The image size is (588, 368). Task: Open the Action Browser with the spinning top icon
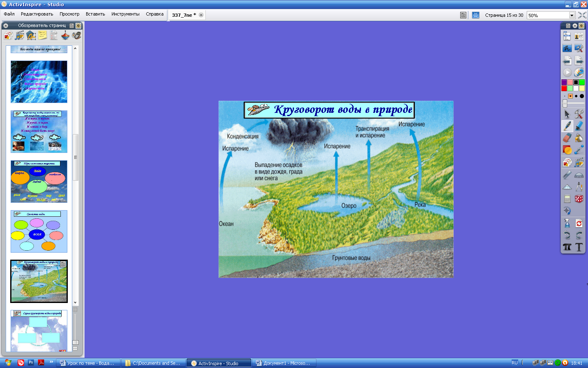[x=65, y=36]
